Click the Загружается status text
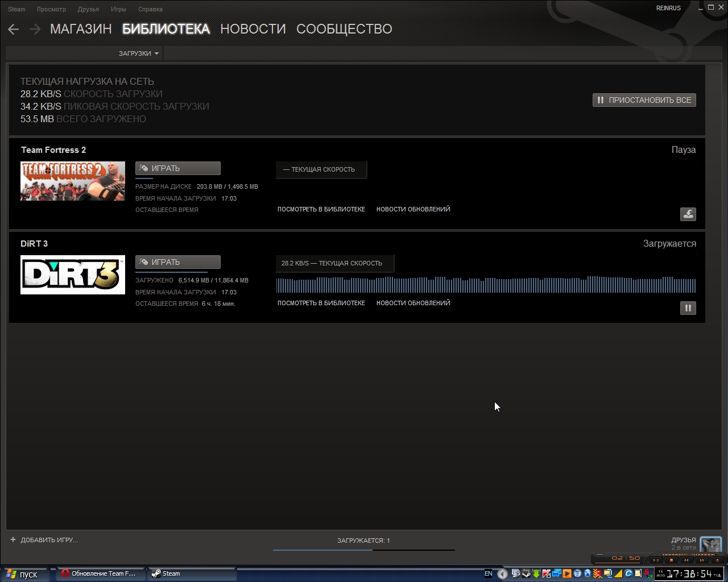728x582 pixels. tap(669, 244)
